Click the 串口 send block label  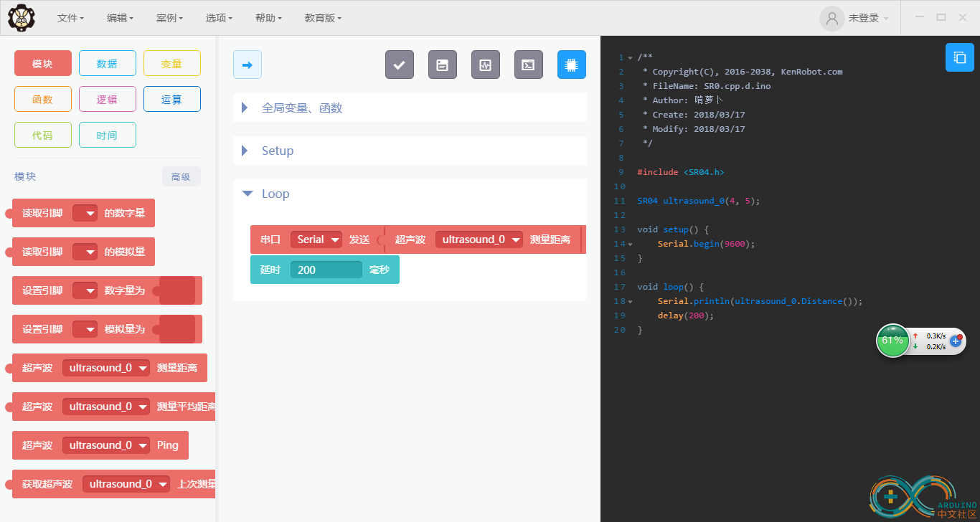point(270,239)
